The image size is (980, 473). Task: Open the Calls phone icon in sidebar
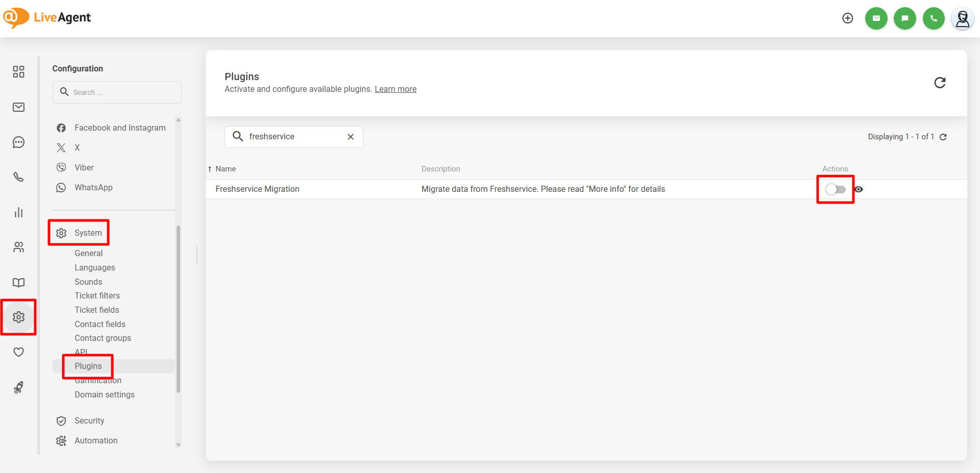pos(18,177)
